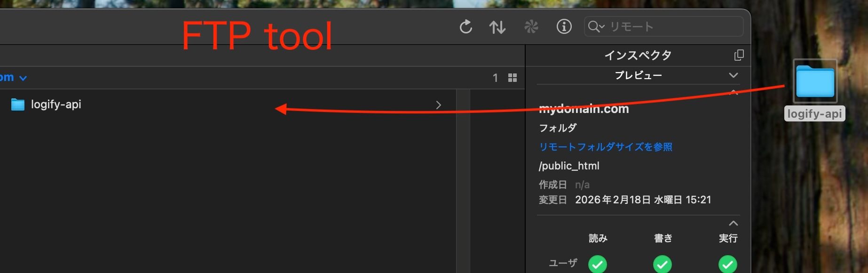Click the copy icon beside インスペクタ
The width and height of the screenshot is (868, 273).
[739, 55]
